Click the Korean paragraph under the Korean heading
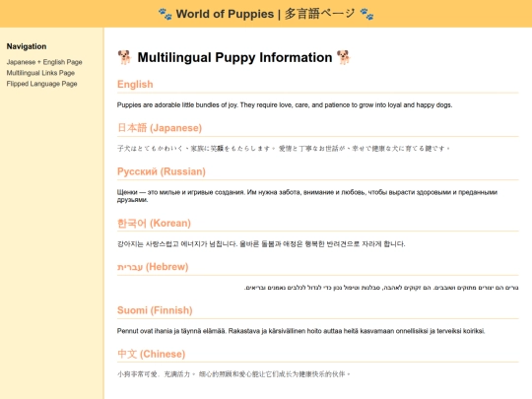 [261, 244]
